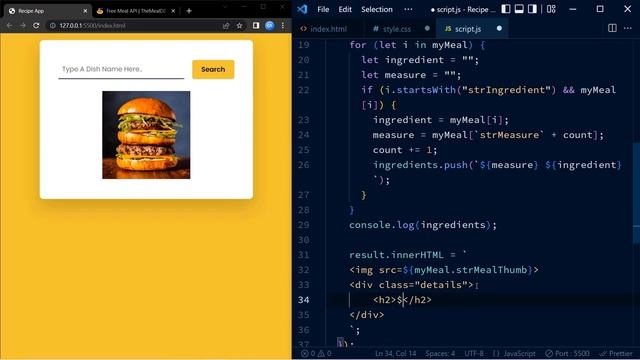
Task: Open the browser three-dot menu
Action: point(283,25)
